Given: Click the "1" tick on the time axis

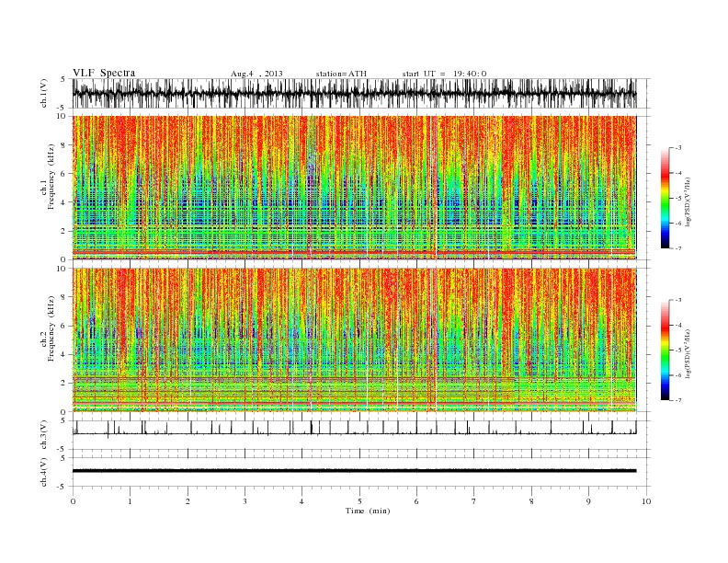Looking at the screenshot, I should coord(130,501).
